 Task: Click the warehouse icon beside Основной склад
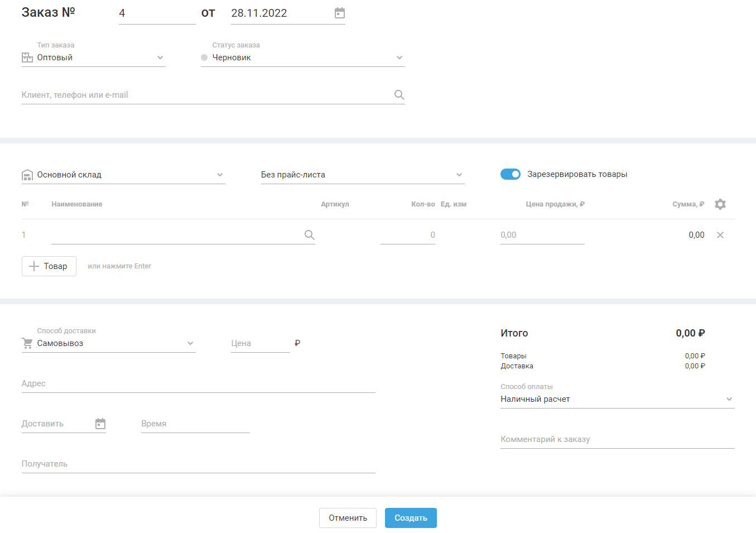coord(27,175)
